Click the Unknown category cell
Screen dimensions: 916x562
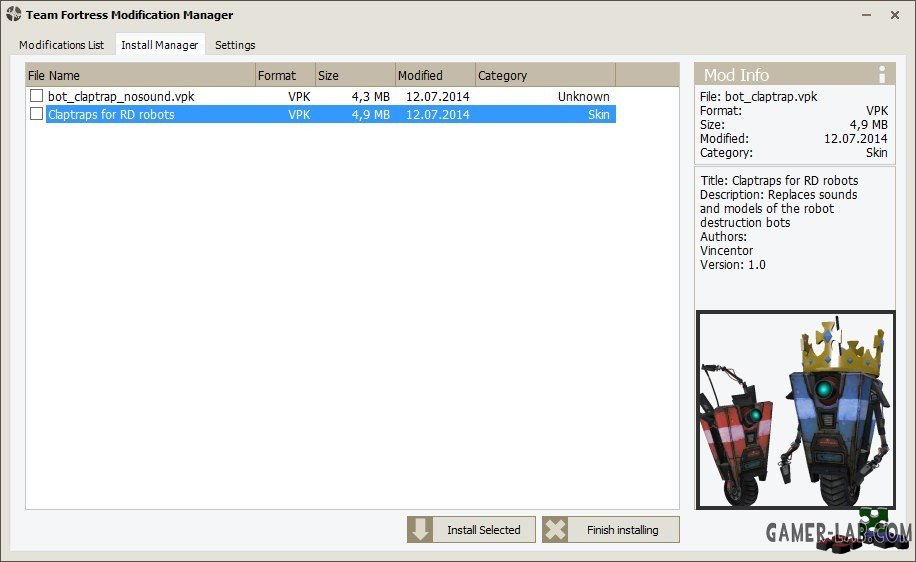(x=583, y=96)
